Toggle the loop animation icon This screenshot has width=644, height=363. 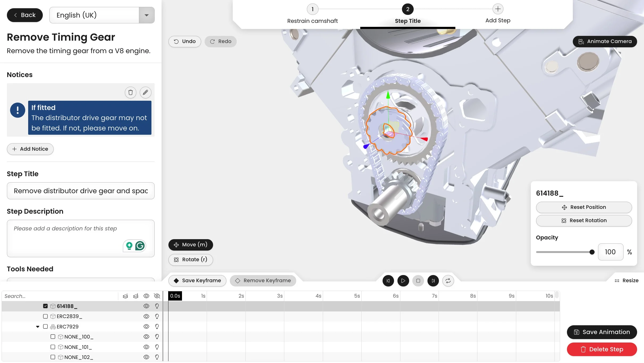448,281
